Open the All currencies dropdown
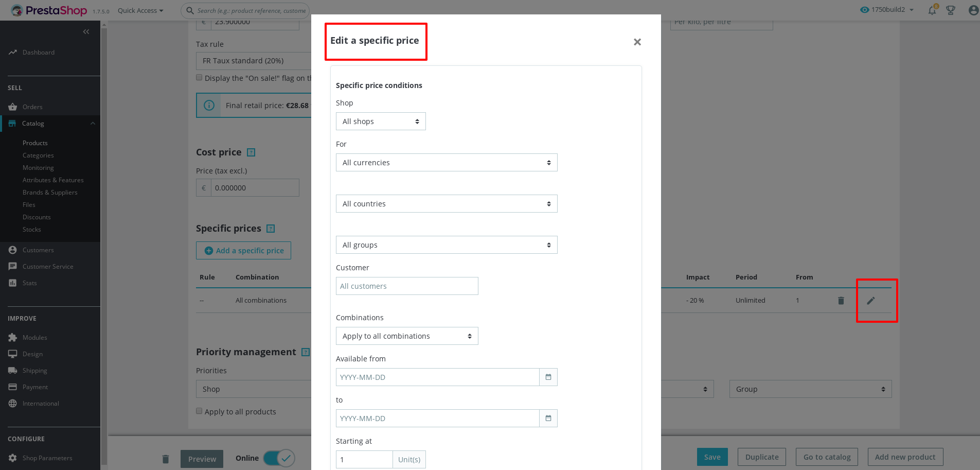 [446, 162]
